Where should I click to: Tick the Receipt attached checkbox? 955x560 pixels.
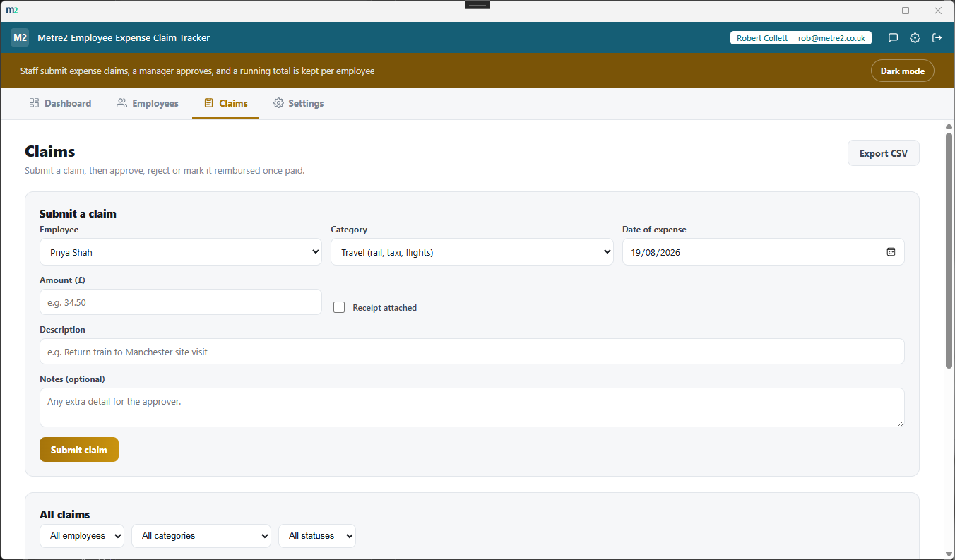coord(339,307)
